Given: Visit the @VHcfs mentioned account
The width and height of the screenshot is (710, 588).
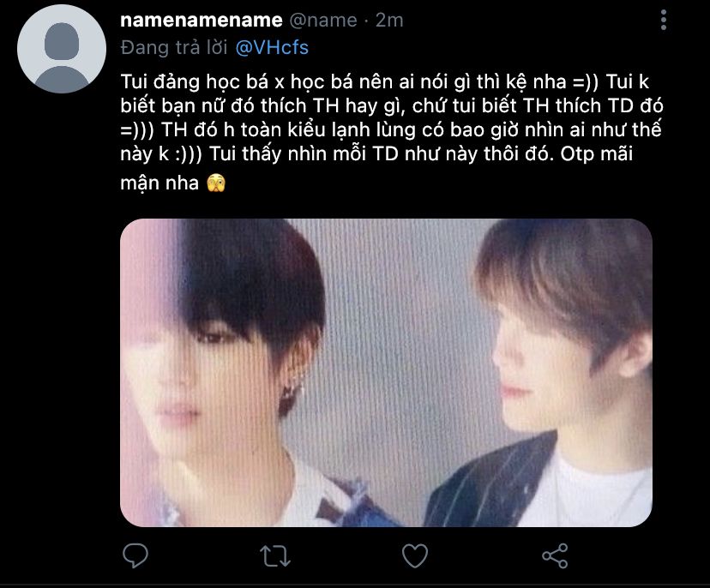Looking at the screenshot, I should pos(272,47).
